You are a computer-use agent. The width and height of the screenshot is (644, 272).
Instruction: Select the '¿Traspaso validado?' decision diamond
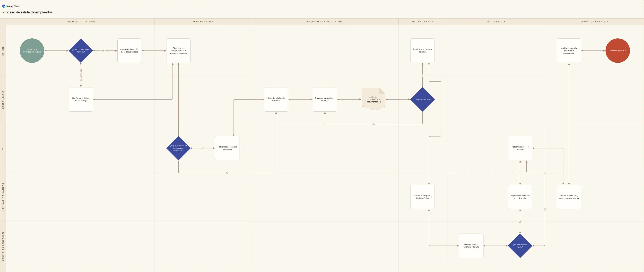(x=422, y=99)
